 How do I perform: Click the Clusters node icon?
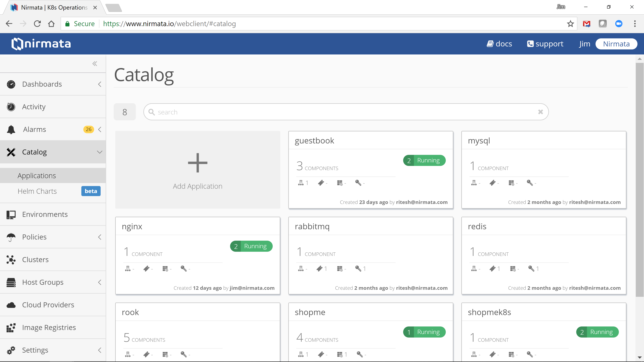[x=11, y=260]
